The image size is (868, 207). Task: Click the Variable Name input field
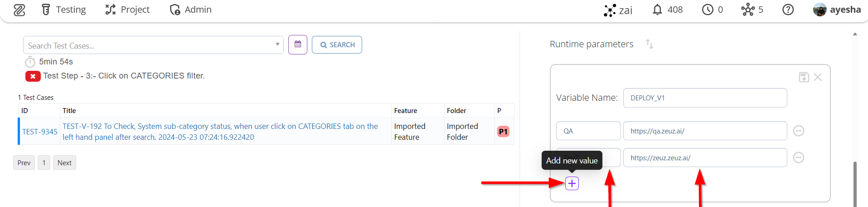point(705,98)
